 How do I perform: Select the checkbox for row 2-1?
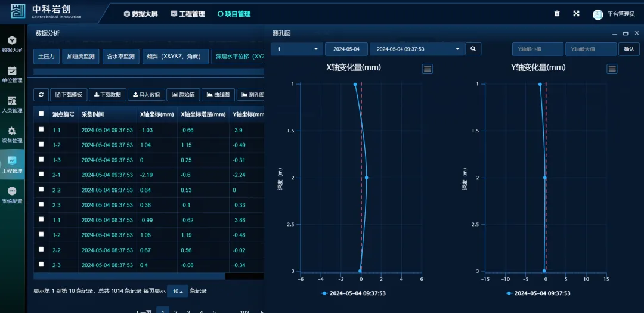[x=41, y=174]
